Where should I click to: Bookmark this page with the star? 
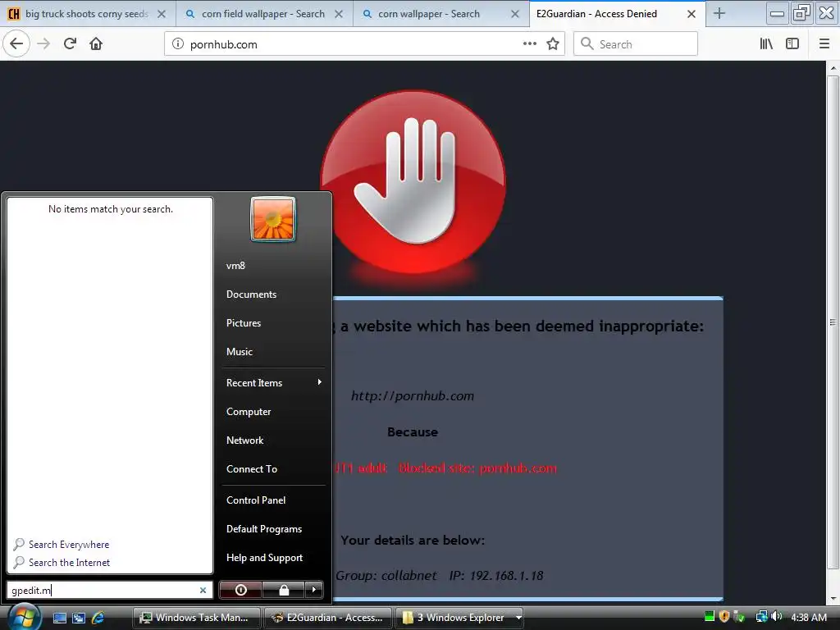pyautogui.click(x=553, y=44)
